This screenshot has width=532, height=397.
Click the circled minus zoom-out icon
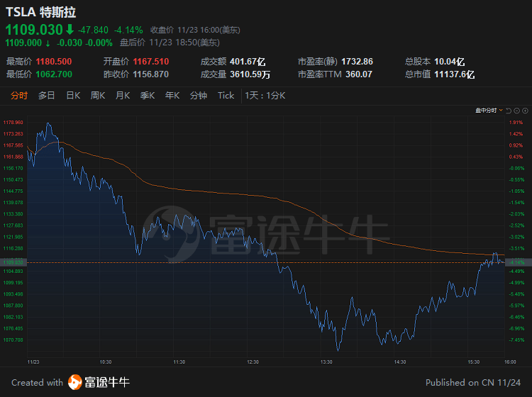516,111
